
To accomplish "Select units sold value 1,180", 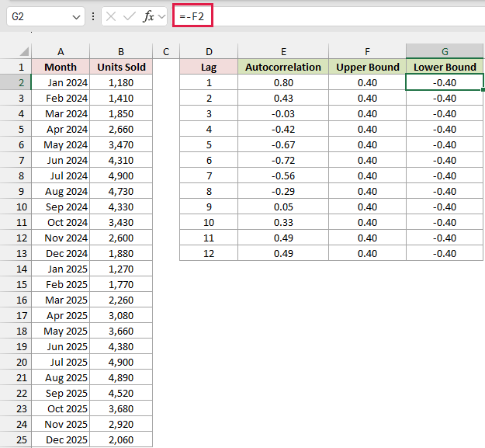I will [121, 82].
